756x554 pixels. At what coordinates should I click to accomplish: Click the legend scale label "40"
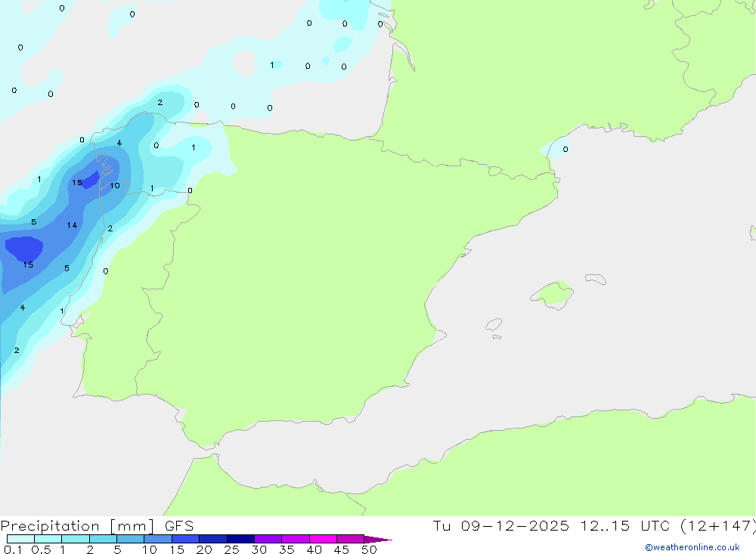[x=314, y=549]
